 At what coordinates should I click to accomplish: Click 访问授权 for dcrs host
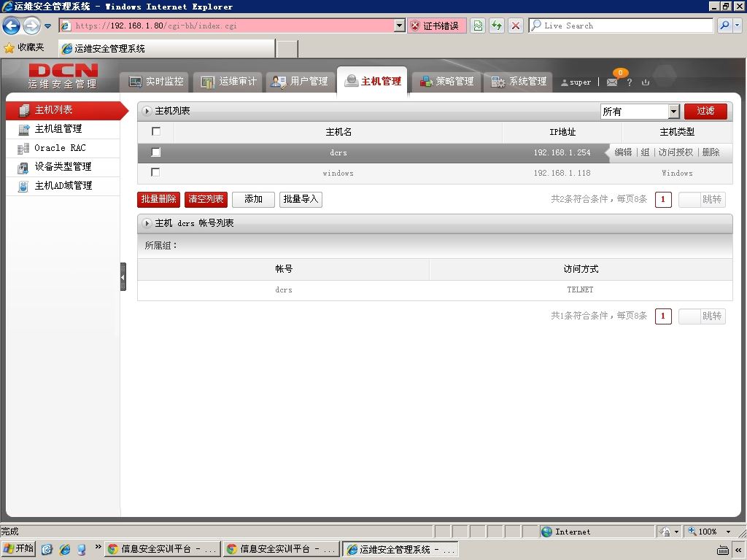(676, 152)
